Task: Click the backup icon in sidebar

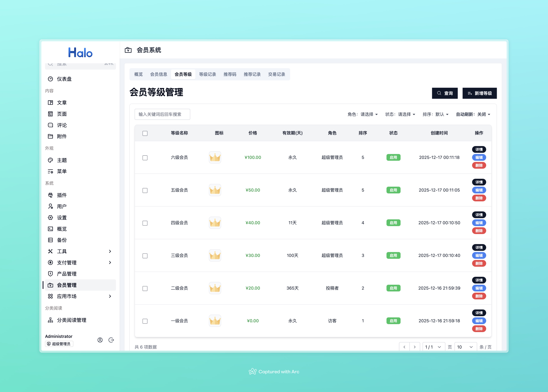Action: (50, 240)
